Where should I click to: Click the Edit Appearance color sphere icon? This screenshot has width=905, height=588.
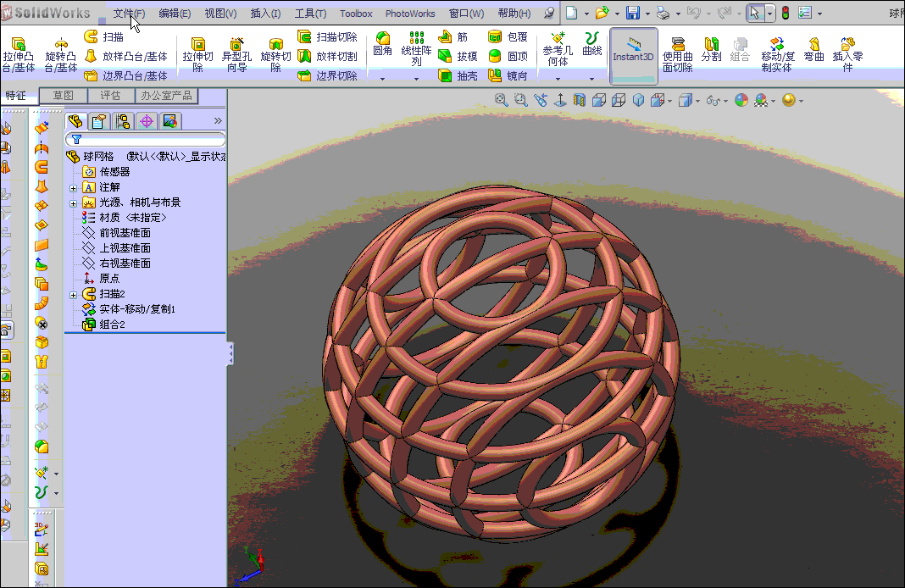coord(741,101)
